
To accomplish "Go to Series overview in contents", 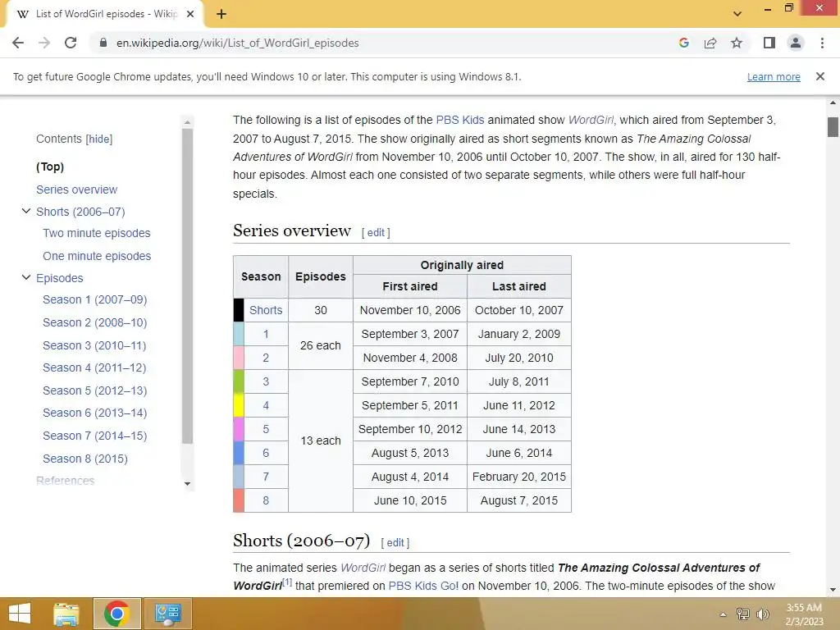I will (x=76, y=189).
